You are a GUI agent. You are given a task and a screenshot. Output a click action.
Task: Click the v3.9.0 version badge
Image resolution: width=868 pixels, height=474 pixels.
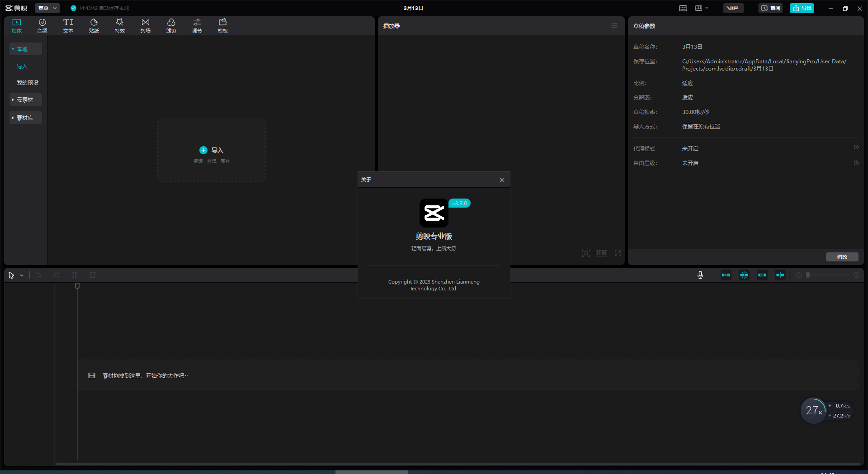click(x=460, y=203)
